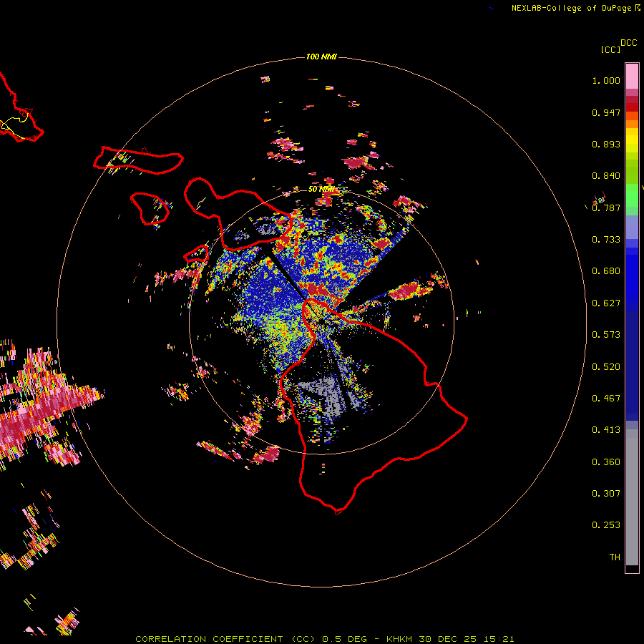Pick the orange swatch in the legend

pos(632,124)
